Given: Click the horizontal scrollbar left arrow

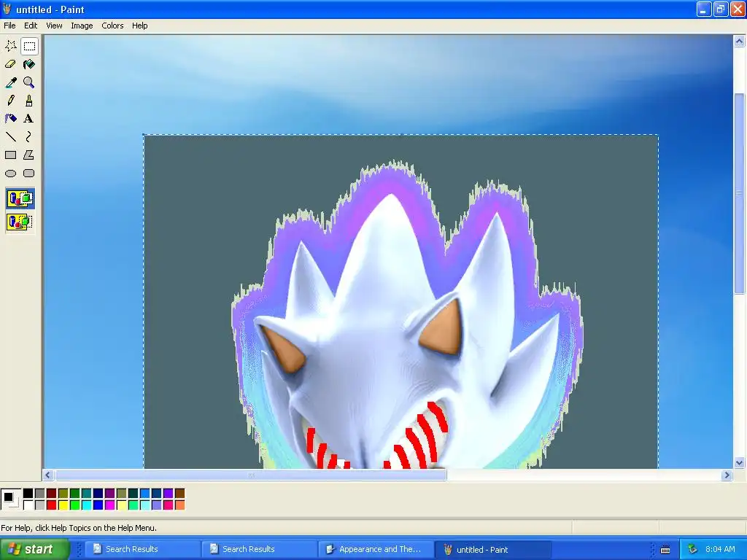Looking at the screenshot, I should [x=48, y=475].
